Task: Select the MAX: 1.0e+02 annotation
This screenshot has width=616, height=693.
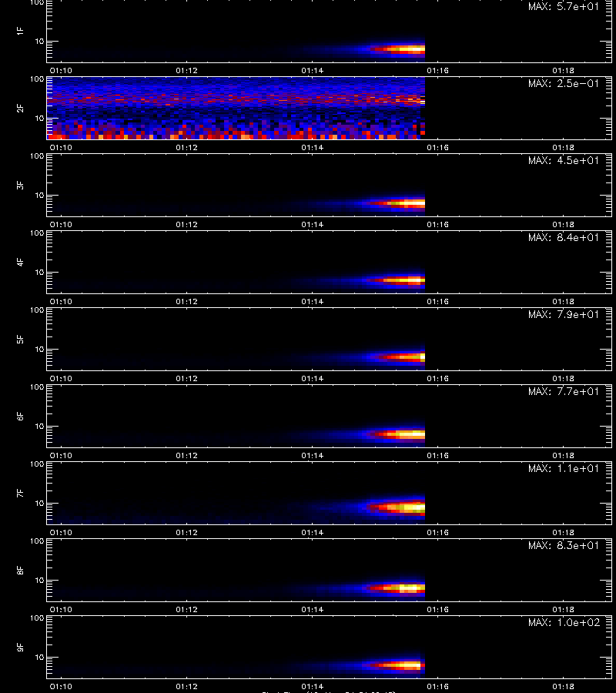Action: (564, 622)
